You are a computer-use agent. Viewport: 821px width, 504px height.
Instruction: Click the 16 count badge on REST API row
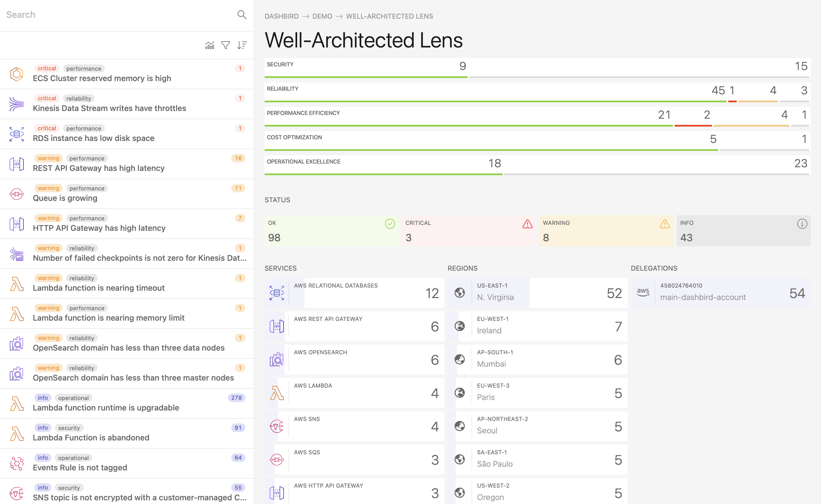tap(238, 158)
